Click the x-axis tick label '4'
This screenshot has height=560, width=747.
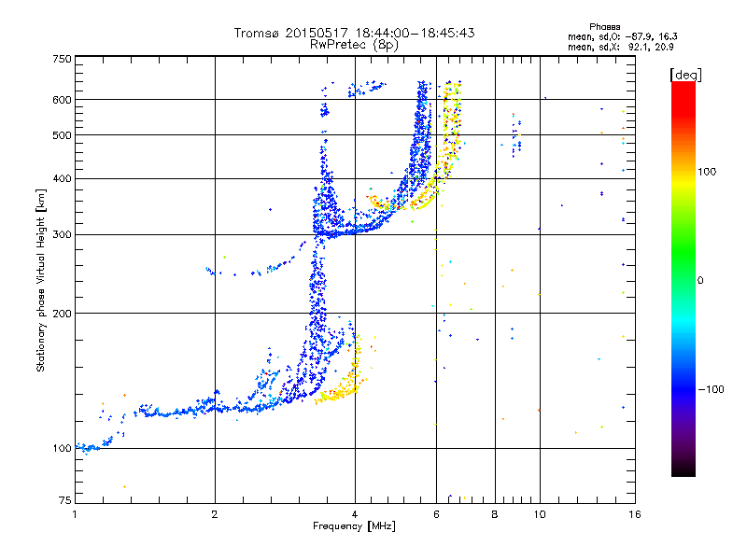point(355,514)
